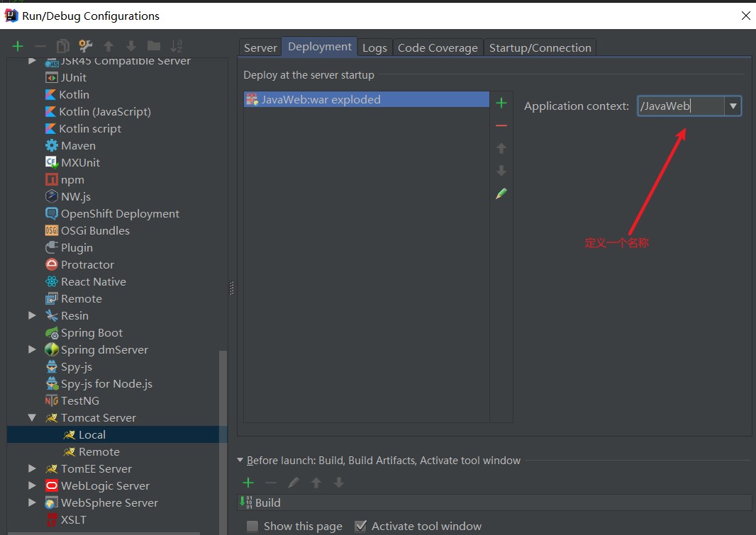
Task: Select Local under Tomcat Server
Action: (x=117, y=435)
